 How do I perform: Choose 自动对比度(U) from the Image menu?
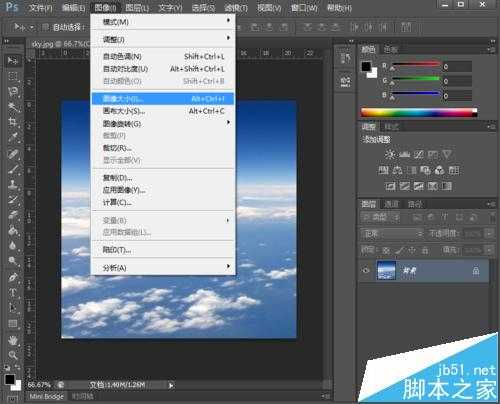[x=163, y=69]
